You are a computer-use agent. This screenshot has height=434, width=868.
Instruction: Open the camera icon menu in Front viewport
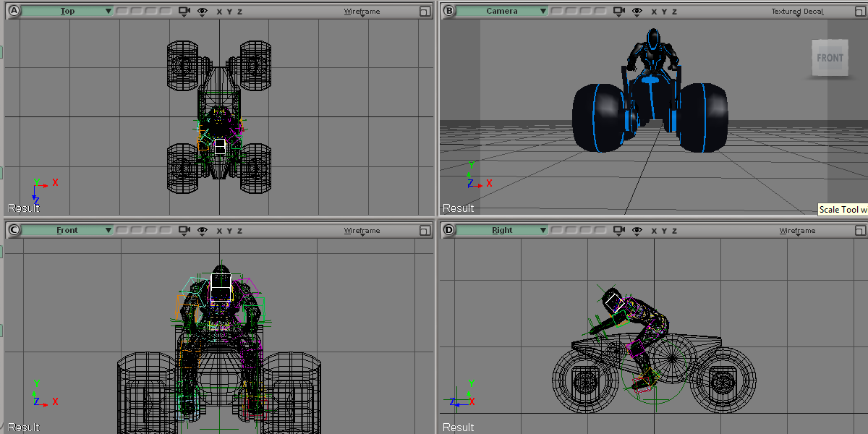(x=184, y=231)
